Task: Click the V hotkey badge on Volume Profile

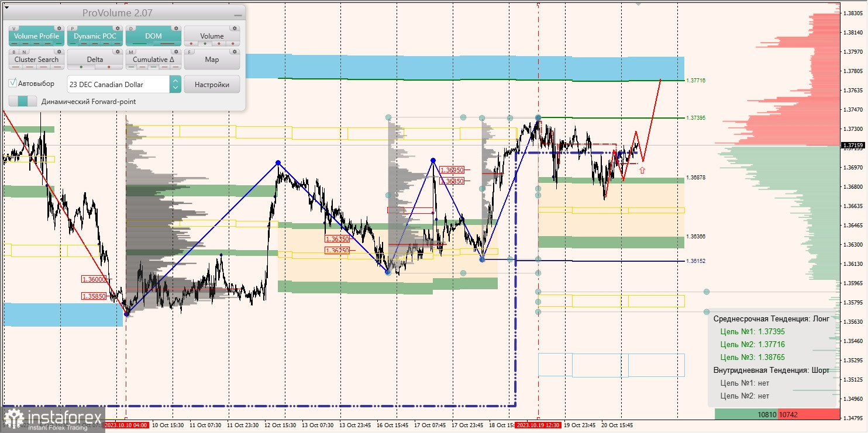Action: (15, 28)
